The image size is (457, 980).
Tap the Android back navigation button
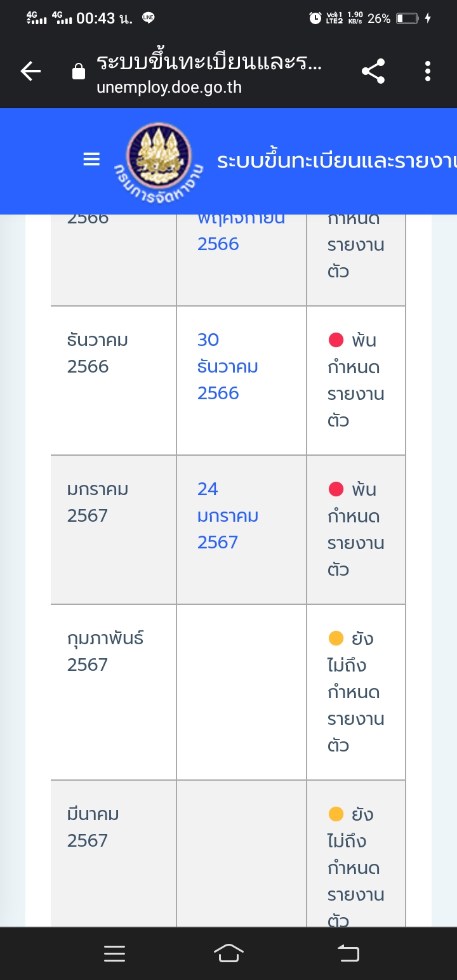(348, 953)
